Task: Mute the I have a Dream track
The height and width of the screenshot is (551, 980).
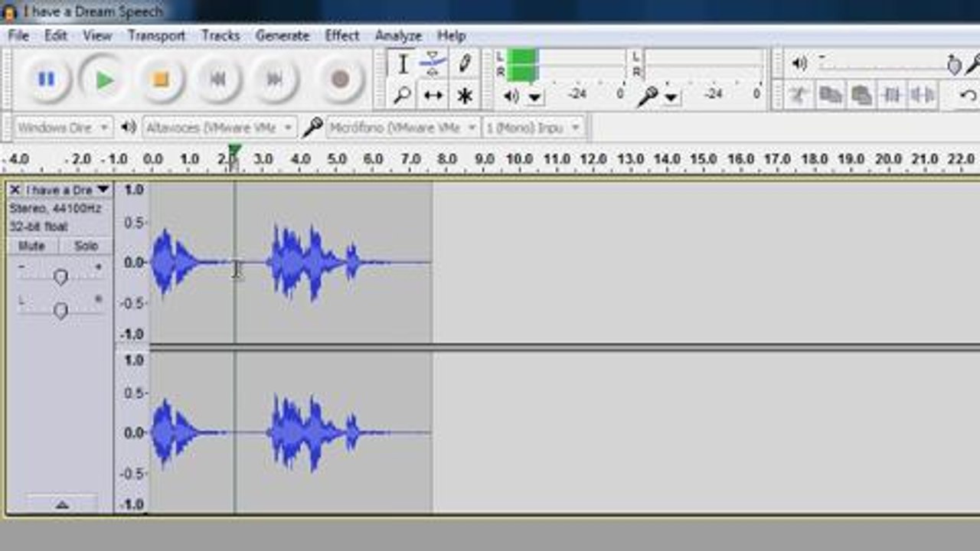Action: tap(32, 246)
